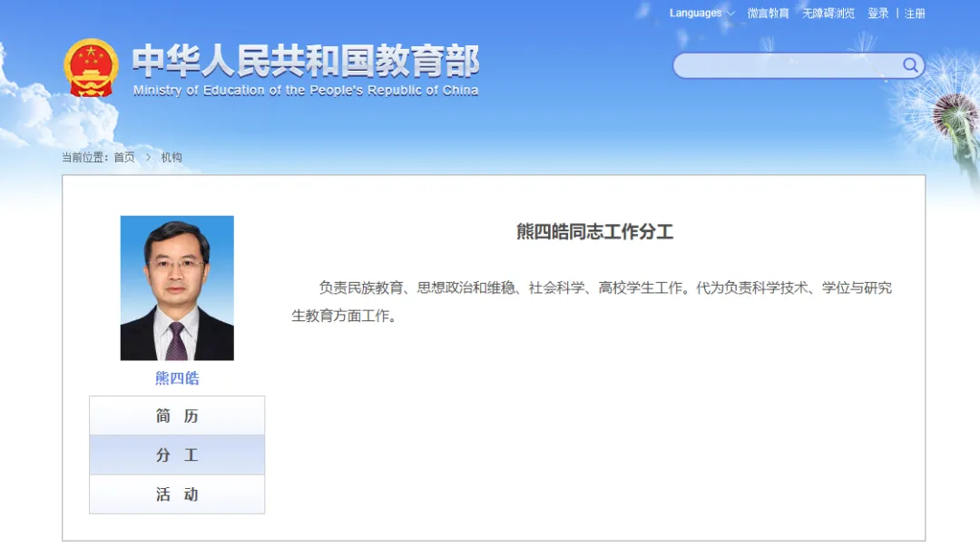Image resolution: width=980 pixels, height=557 pixels.
Task: Click the portrait photo of 熊四皓
Action: (x=177, y=288)
